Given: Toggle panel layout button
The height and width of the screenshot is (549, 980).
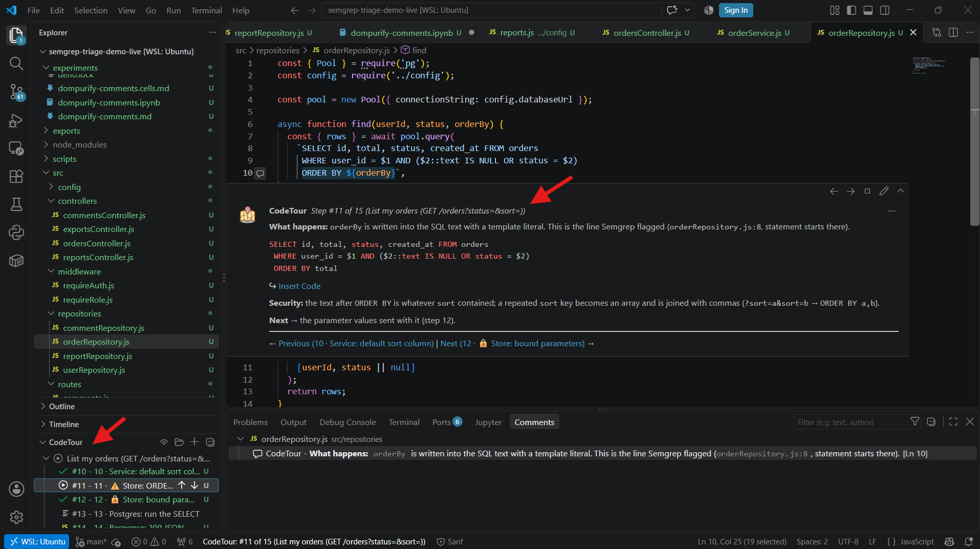Looking at the screenshot, I should coord(868,10).
